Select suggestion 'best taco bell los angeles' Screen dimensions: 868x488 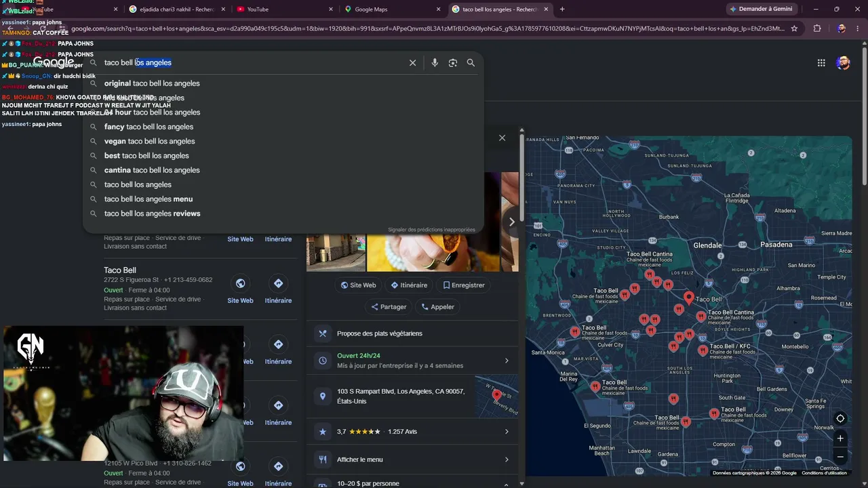tap(283, 156)
